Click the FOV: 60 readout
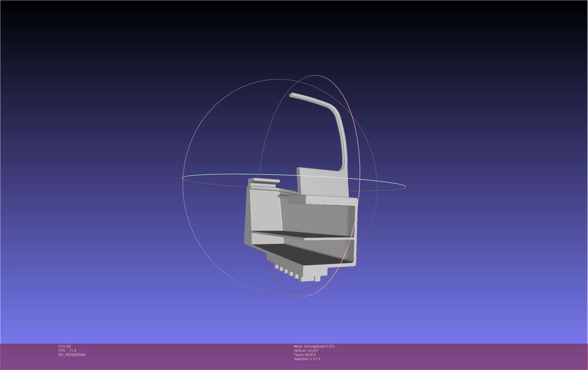Image resolution: width=588 pixels, height=370 pixels. [65, 346]
